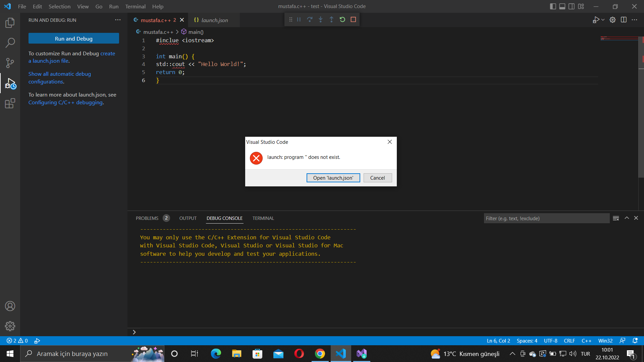Screen dimensions: 644x362
Task: Open Customize Layout control
Action: click(581, 6)
